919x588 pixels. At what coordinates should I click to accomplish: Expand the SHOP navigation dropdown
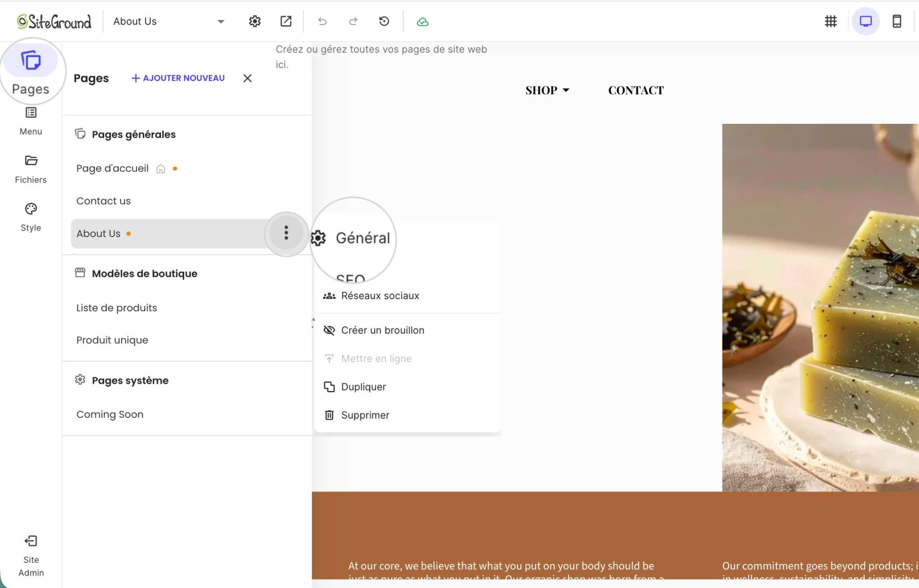(547, 90)
